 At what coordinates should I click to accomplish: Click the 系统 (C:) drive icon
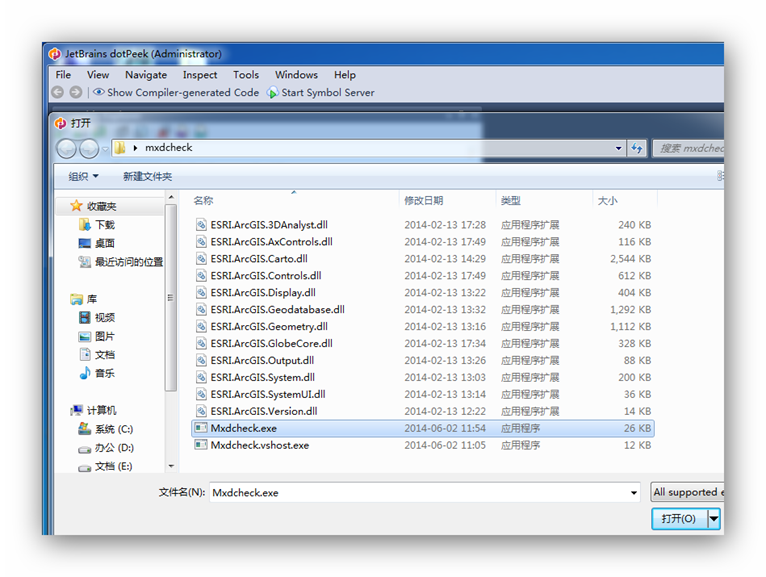(x=85, y=429)
